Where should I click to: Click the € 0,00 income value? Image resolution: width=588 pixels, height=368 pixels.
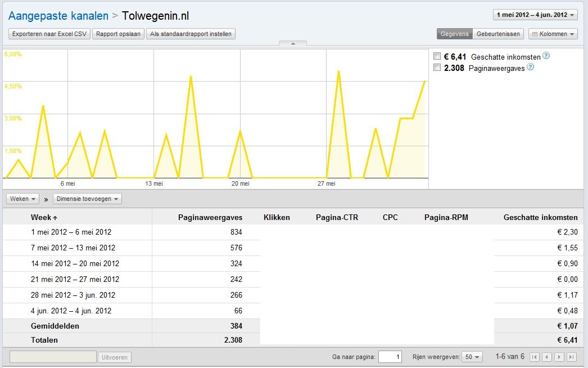567,280
